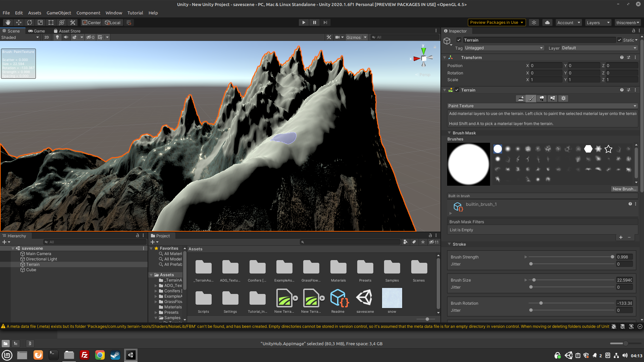Open Chrome from the taskbar
This screenshot has width=644, height=362.
click(100, 355)
